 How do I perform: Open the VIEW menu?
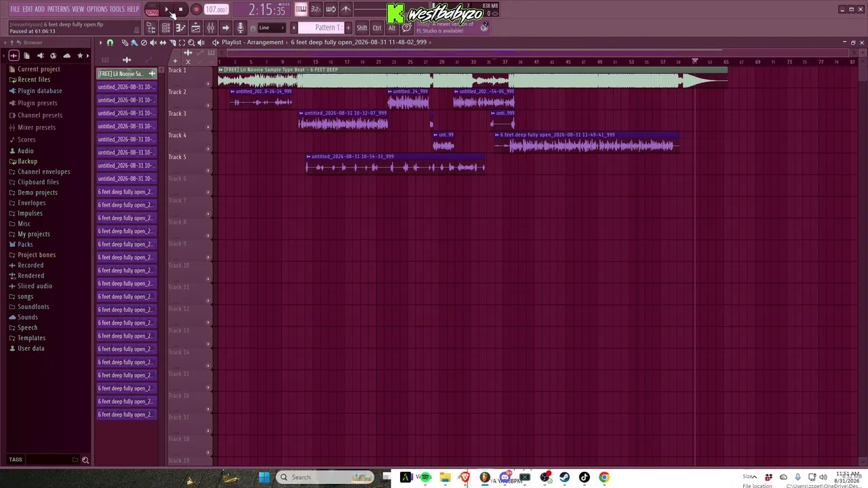78,9
